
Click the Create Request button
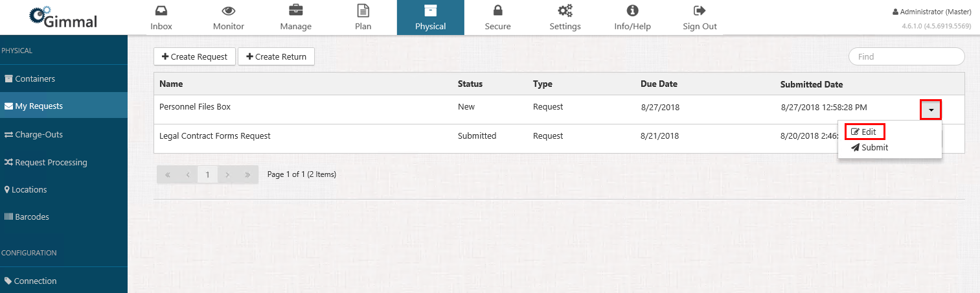[x=194, y=56]
